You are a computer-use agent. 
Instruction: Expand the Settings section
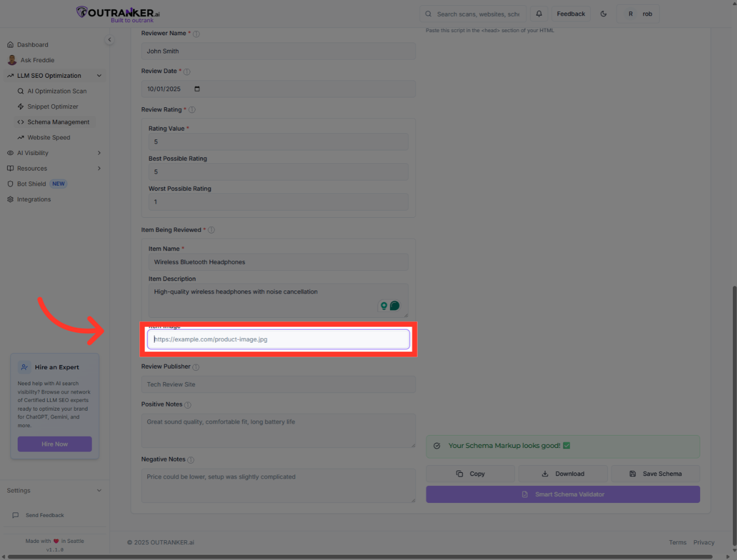tap(54, 491)
